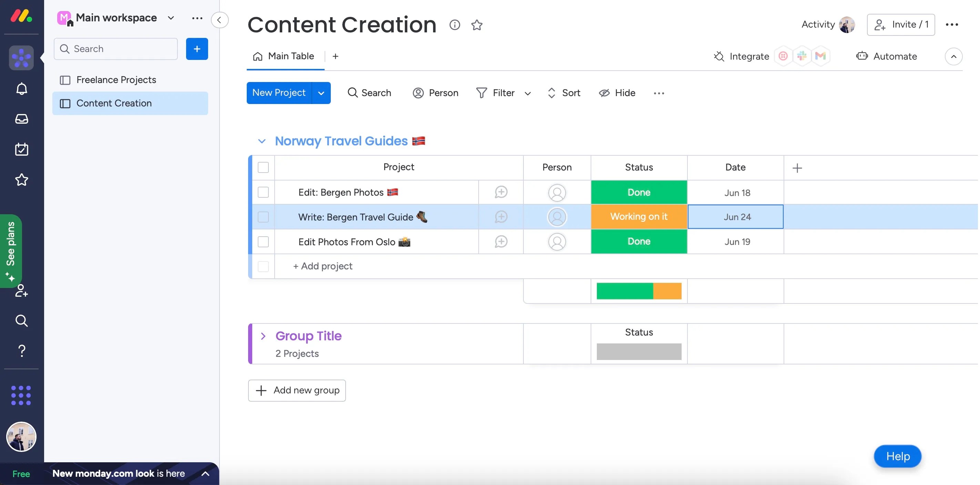Click the Invite / 1 button
The height and width of the screenshot is (485, 980).
[x=900, y=25]
